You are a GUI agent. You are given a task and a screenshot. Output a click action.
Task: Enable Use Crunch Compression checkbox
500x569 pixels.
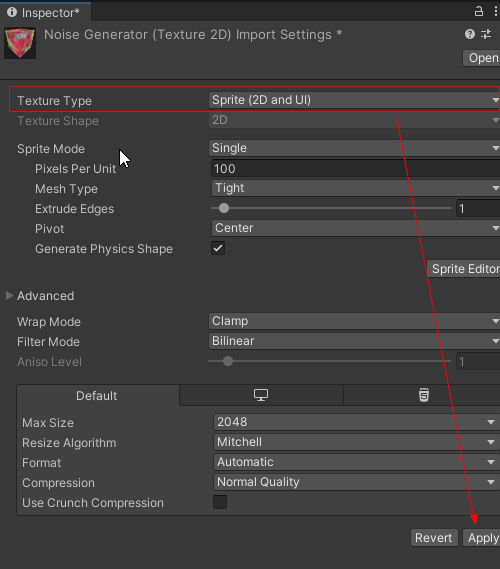(x=220, y=502)
